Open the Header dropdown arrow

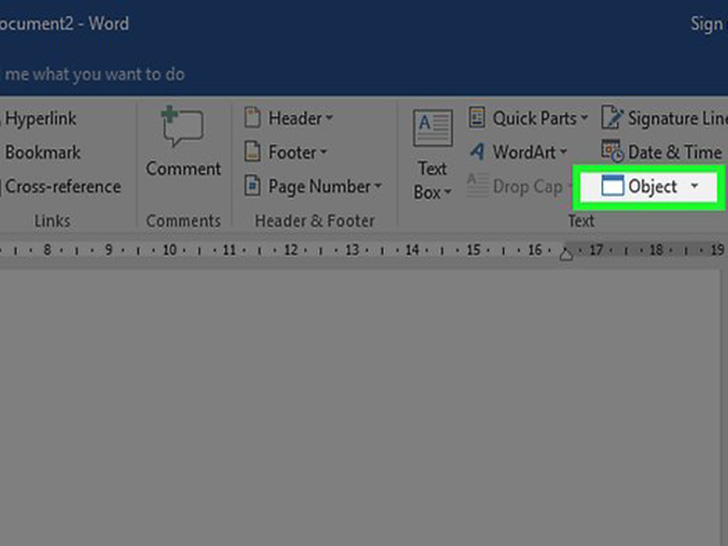[x=329, y=118]
